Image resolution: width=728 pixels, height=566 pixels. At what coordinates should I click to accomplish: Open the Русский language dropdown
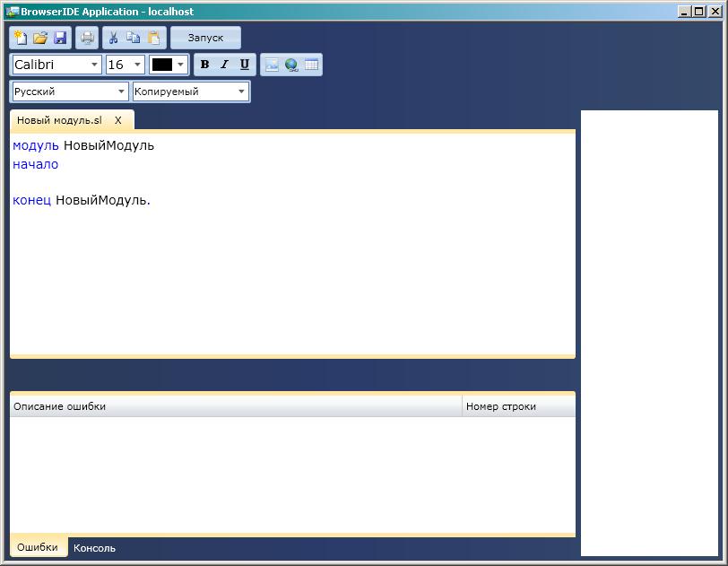71,91
